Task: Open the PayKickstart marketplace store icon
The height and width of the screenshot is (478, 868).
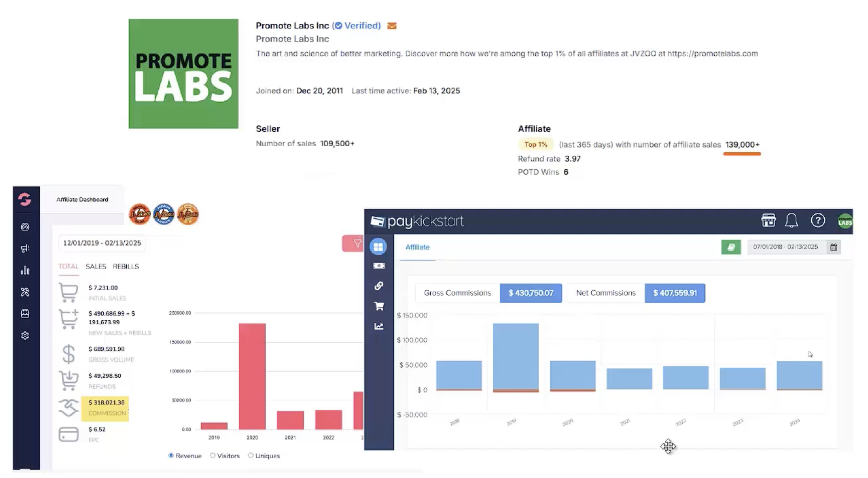Action: tap(768, 221)
